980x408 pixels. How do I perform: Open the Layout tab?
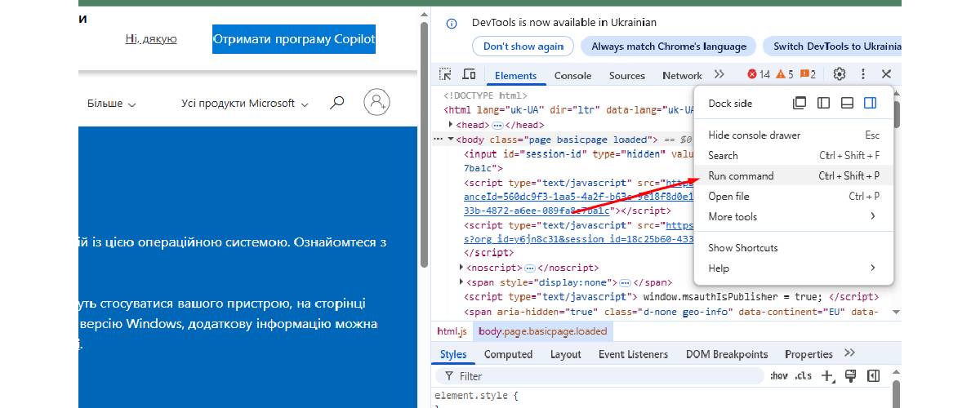[x=565, y=354]
